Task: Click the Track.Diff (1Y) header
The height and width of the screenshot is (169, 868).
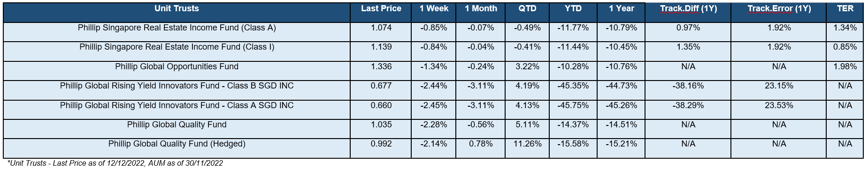Action: click(688, 8)
